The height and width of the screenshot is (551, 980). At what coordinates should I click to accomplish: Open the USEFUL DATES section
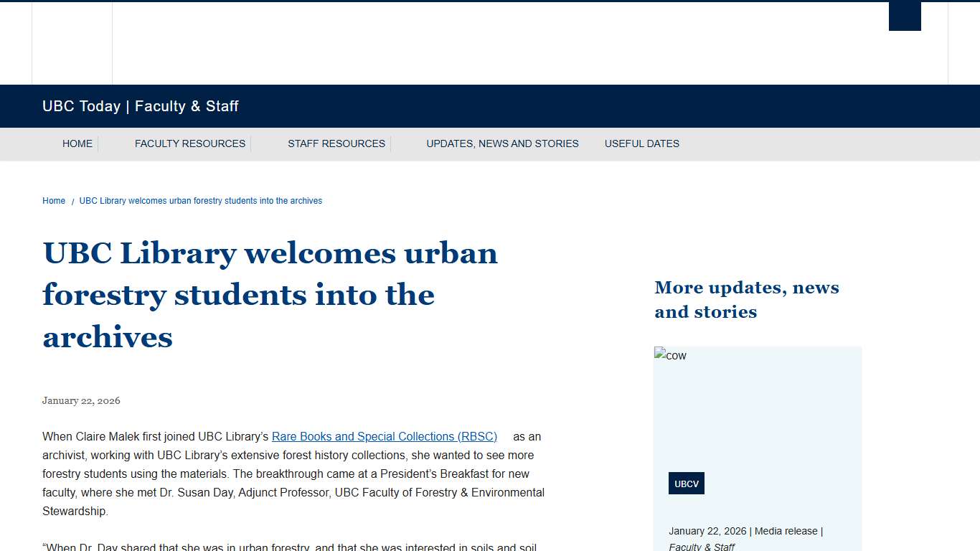point(642,143)
